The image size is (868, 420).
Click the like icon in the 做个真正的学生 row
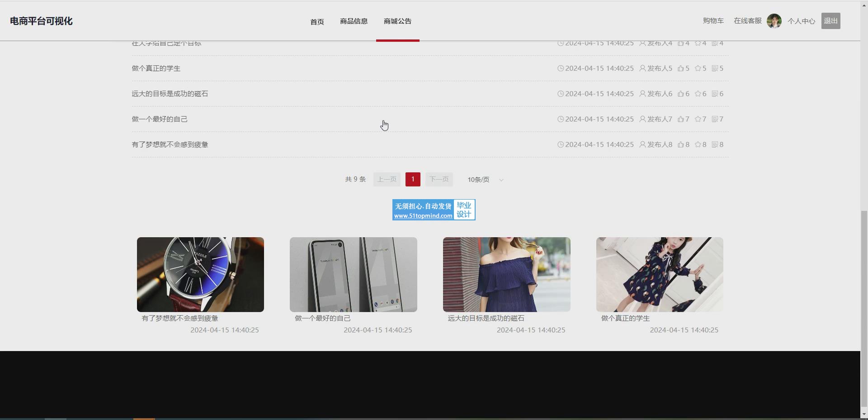681,68
